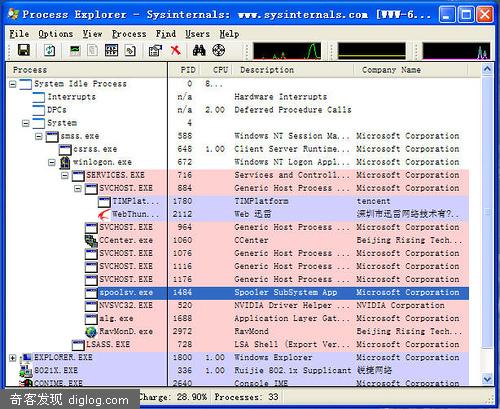Click 'Ruijie 802.1x Supplicant' description

(293, 371)
